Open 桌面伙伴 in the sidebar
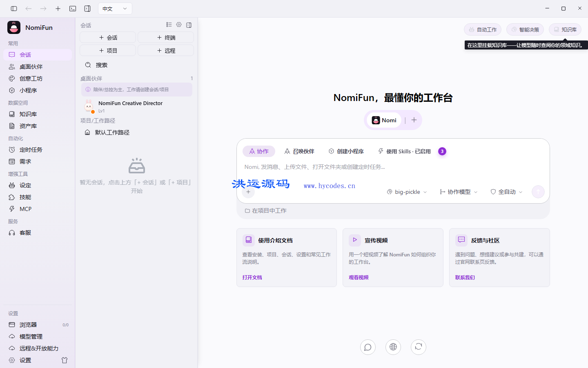The image size is (588, 368). coord(38,67)
